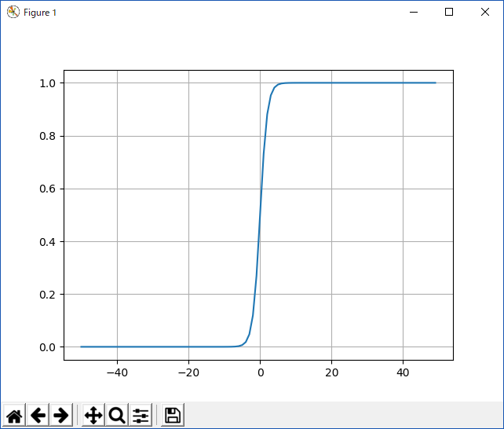Reset the plot to original view with Home
This screenshot has width=504, height=429.
14,416
